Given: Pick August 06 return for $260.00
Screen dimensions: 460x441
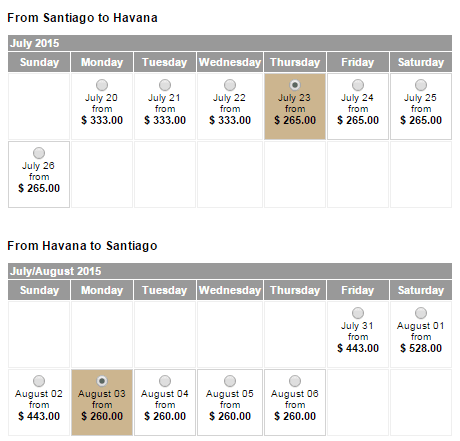Looking at the screenshot, I should tap(295, 381).
